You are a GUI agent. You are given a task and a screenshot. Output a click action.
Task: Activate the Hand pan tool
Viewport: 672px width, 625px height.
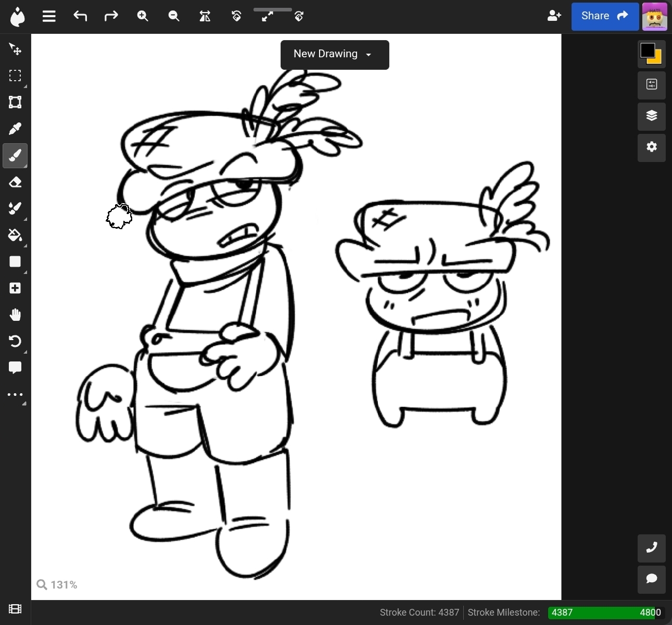(x=15, y=315)
